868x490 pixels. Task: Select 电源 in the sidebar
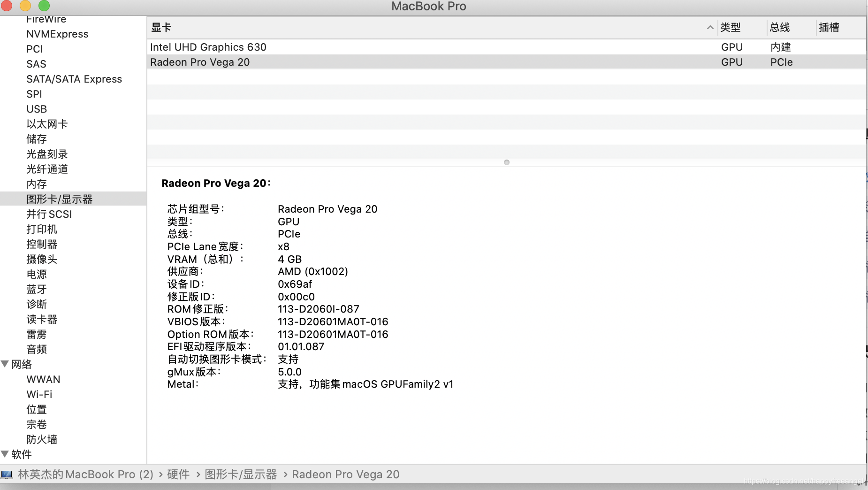coord(37,275)
